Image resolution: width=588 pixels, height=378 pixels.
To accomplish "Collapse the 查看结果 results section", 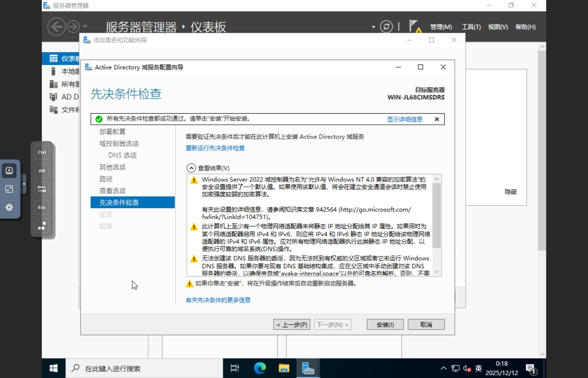I will pos(191,168).
